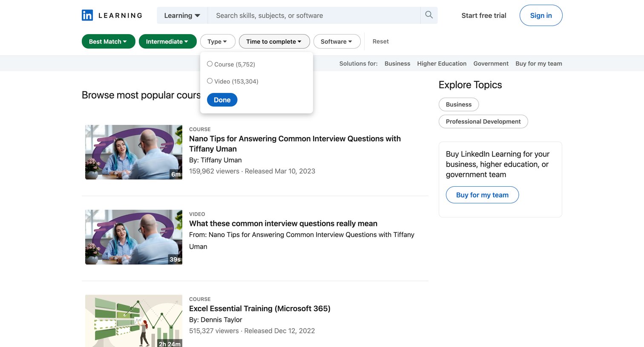Reset all applied filters
Image resolution: width=644 pixels, height=347 pixels.
(x=380, y=41)
